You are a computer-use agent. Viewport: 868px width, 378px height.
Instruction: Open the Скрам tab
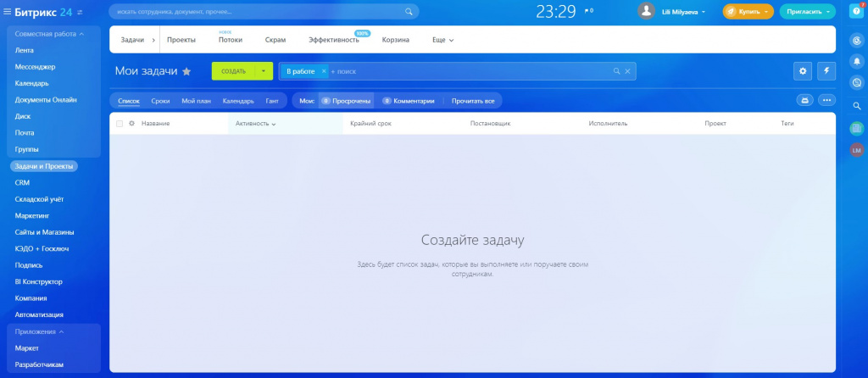point(275,40)
